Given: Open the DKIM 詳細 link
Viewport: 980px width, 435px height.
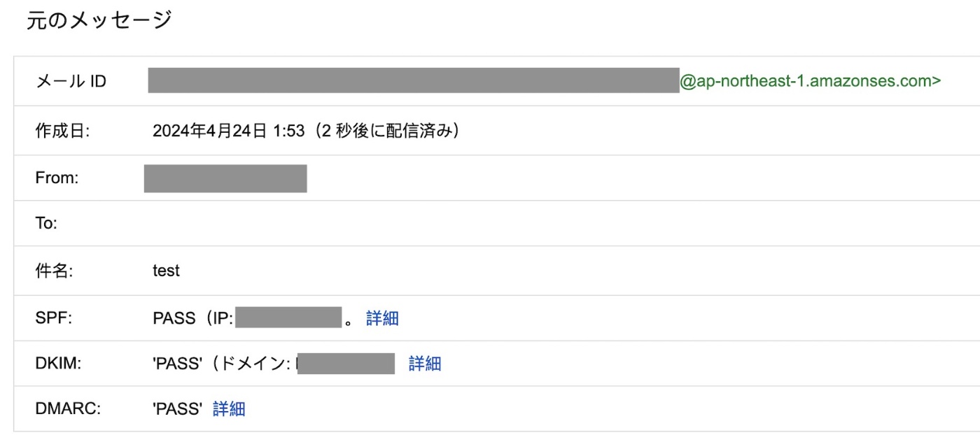Looking at the screenshot, I should (x=425, y=364).
